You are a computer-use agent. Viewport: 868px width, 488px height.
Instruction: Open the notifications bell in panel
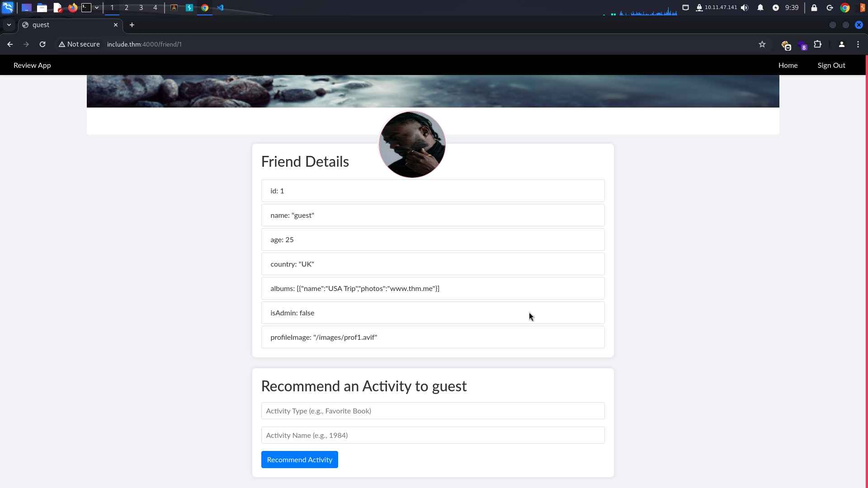click(x=760, y=8)
